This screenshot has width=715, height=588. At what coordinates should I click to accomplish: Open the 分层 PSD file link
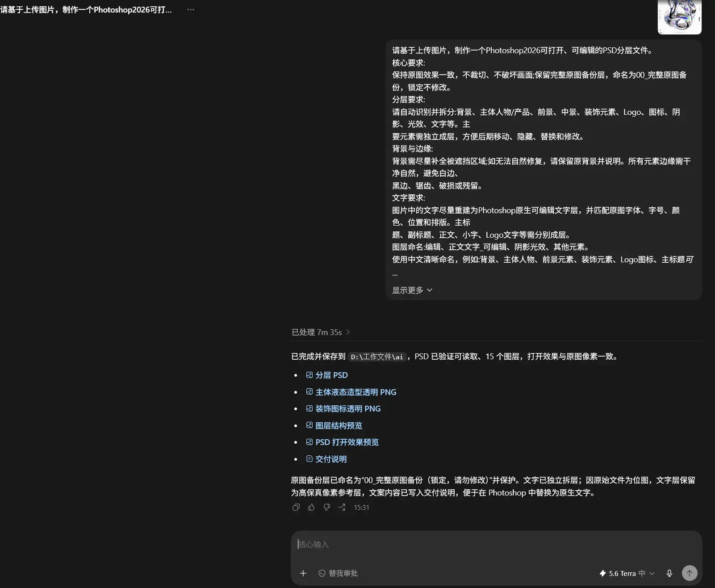[x=331, y=375]
